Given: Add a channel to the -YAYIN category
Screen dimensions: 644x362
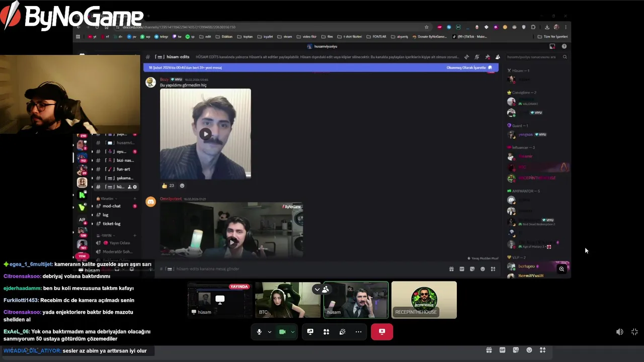Looking at the screenshot, I should click(135, 235).
